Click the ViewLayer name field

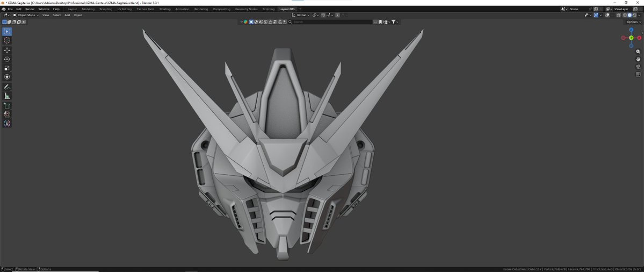click(x=622, y=9)
